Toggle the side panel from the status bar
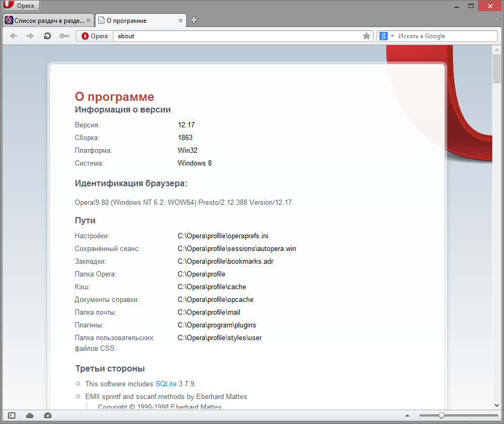Image resolution: width=504 pixels, height=424 pixels. click(12, 416)
